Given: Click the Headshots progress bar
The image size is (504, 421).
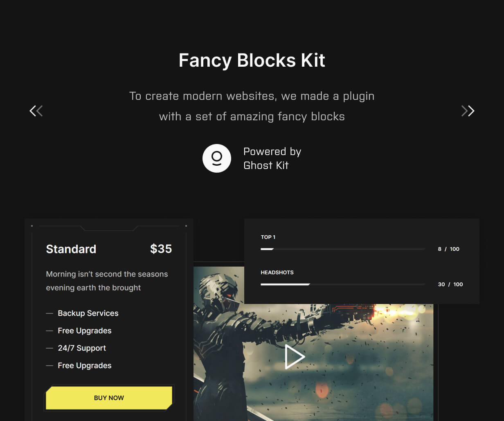Looking at the screenshot, I should [x=343, y=284].
